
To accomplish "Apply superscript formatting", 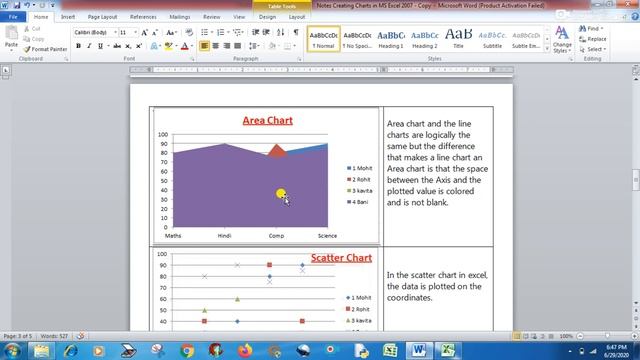I will [x=139, y=46].
